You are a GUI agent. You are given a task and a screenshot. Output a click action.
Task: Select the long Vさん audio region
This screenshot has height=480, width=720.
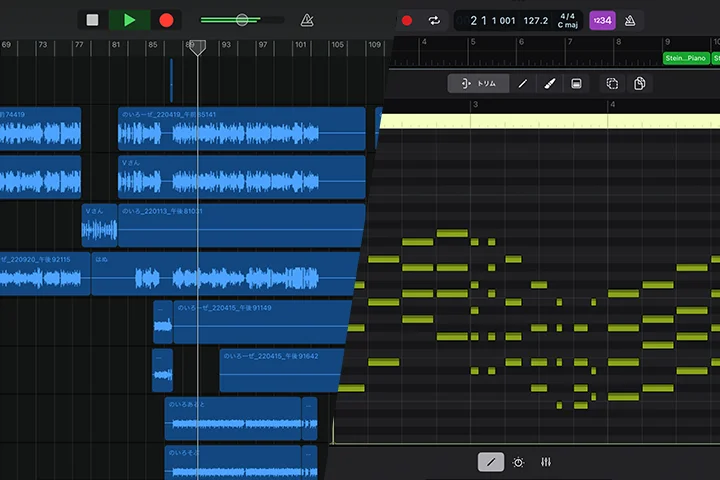click(x=242, y=177)
